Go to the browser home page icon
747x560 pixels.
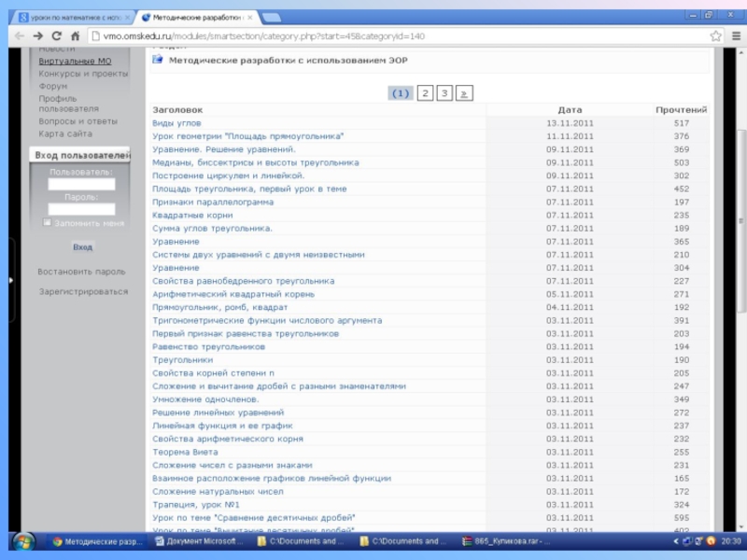pos(78,35)
